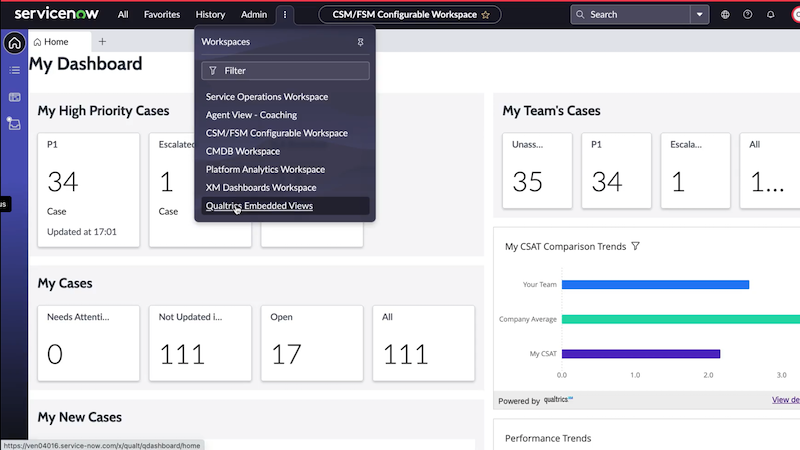Image resolution: width=800 pixels, height=450 pixels.
Task: Open the inbox icon in sidebar
Action: click(x=14, y=123)
